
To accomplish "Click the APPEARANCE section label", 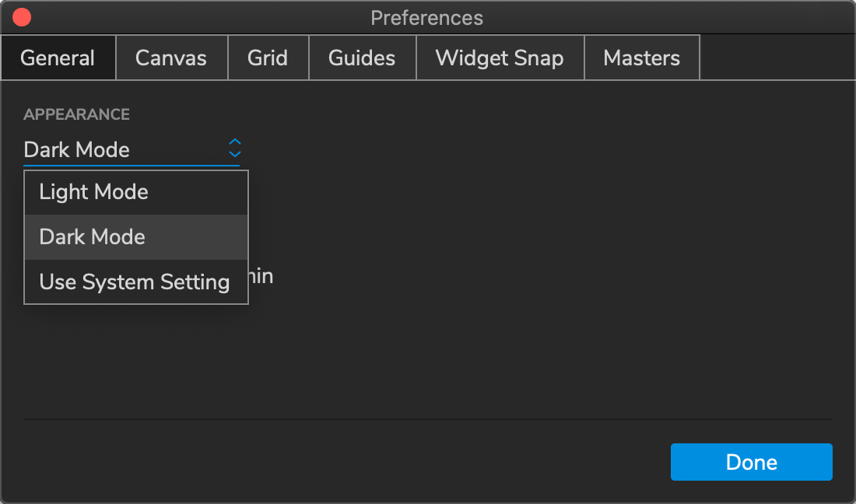I will point(75,114).
